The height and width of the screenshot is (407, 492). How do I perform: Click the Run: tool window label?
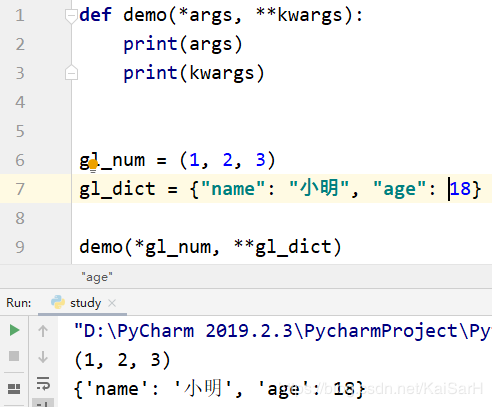click(19, 303)
